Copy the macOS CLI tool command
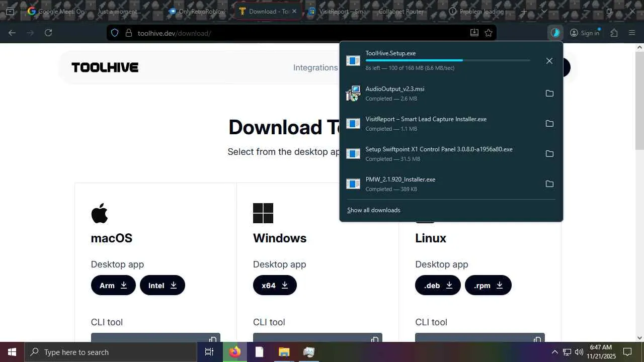The width and height of the screenshot is (644, 362). [x=213, y=339]
